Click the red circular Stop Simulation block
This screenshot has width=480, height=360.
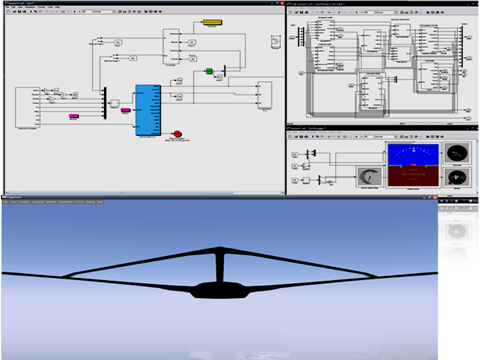pos(177,134)
